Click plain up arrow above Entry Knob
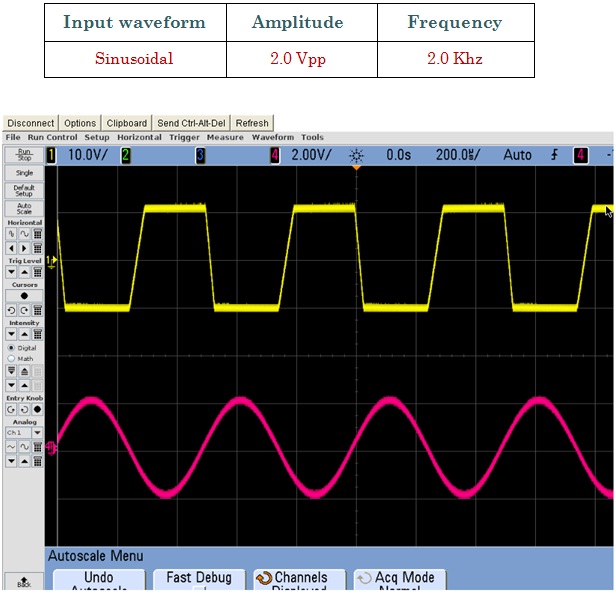This screenshot has width=616, height=592. [x=24, y=385]
